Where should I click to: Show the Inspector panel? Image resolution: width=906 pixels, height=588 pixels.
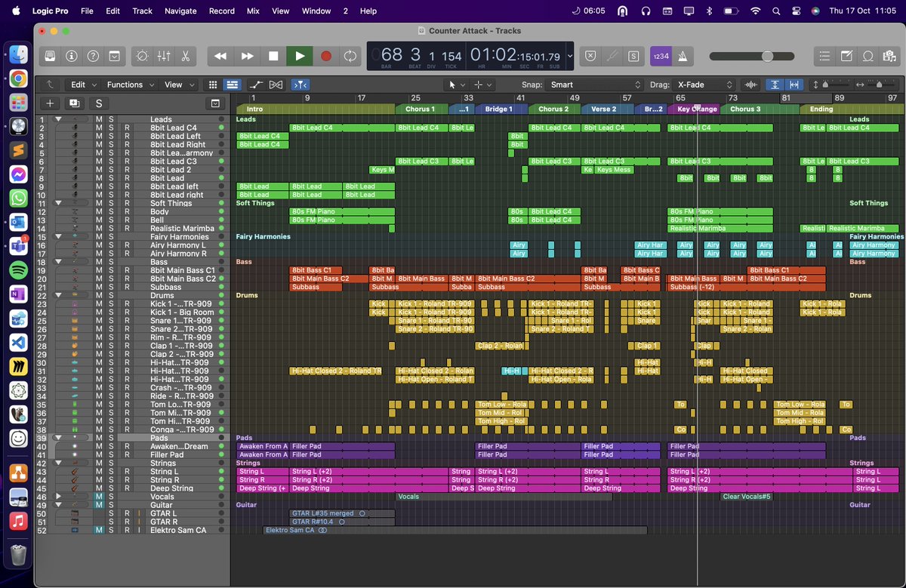[72, 56]
